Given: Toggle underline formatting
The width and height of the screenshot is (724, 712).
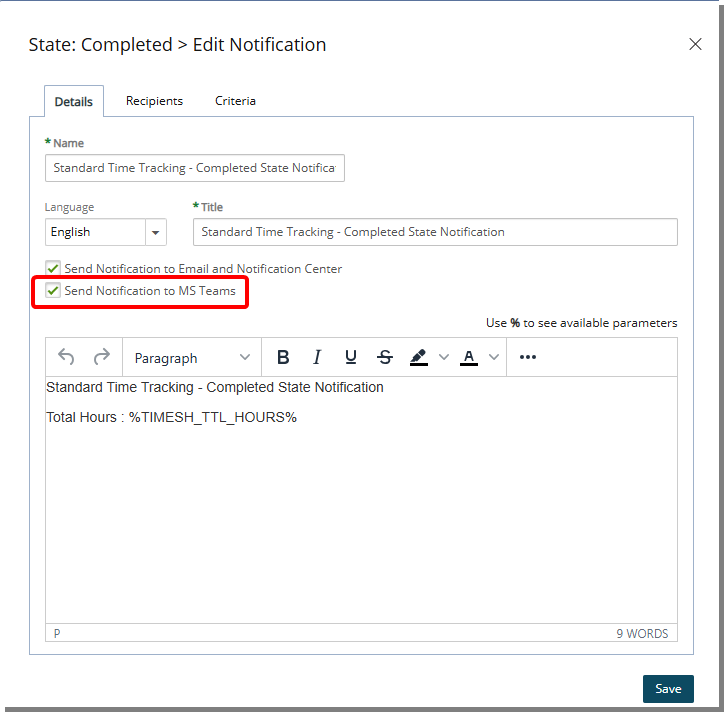Looking at the screenshot, I should tap(351, 357).
